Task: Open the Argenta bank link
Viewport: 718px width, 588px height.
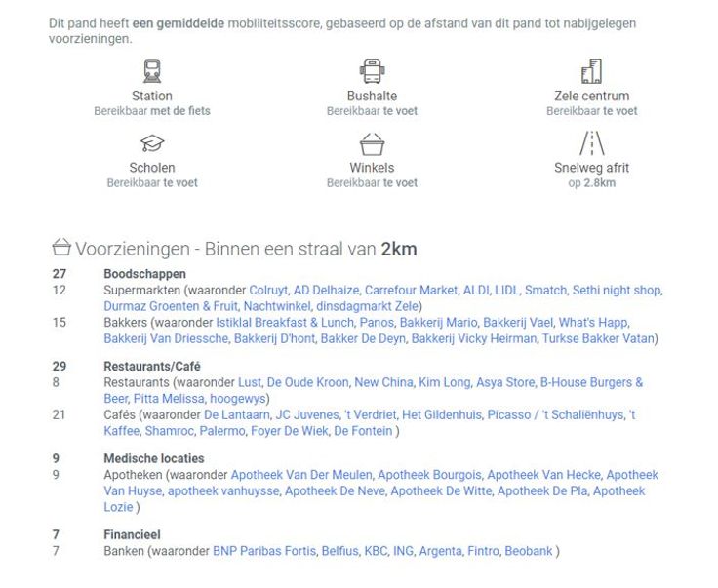Action: click(440, 551)
